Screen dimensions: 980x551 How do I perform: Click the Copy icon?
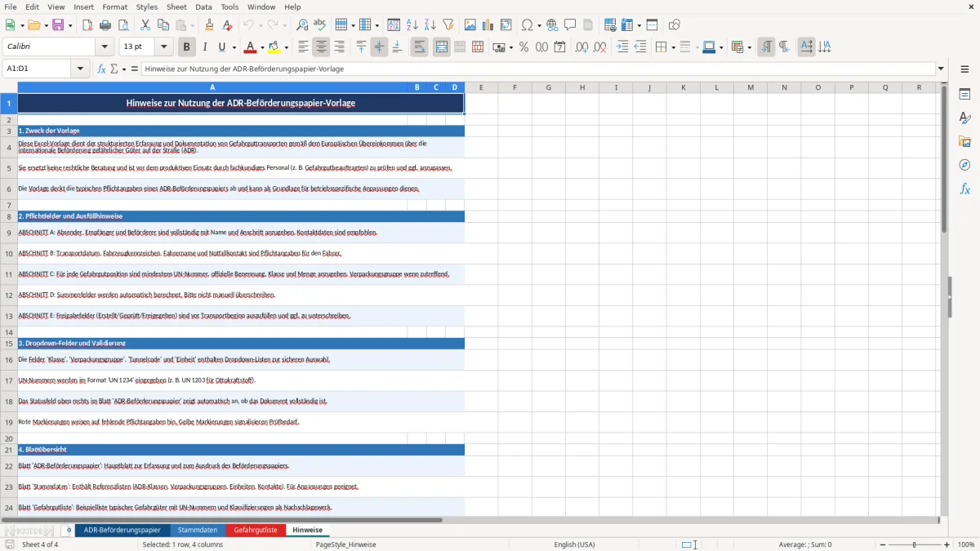click(x=163, y=25)
